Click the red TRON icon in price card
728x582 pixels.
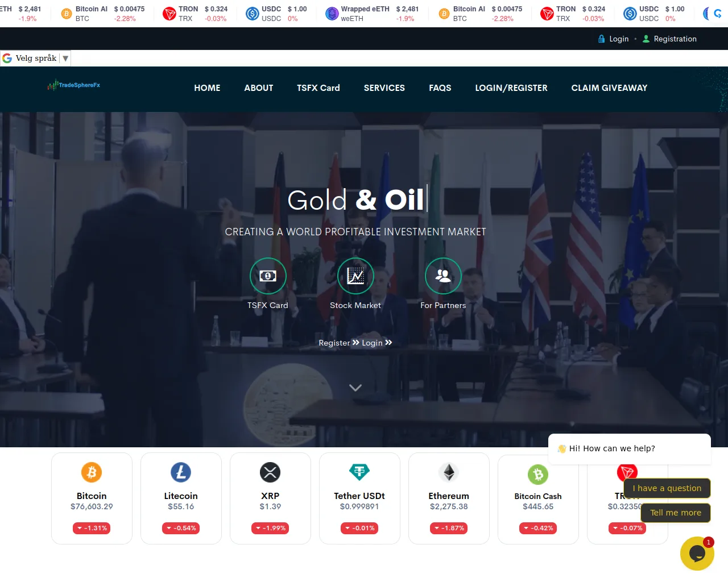pyautogui.click(x=627, y=472)
